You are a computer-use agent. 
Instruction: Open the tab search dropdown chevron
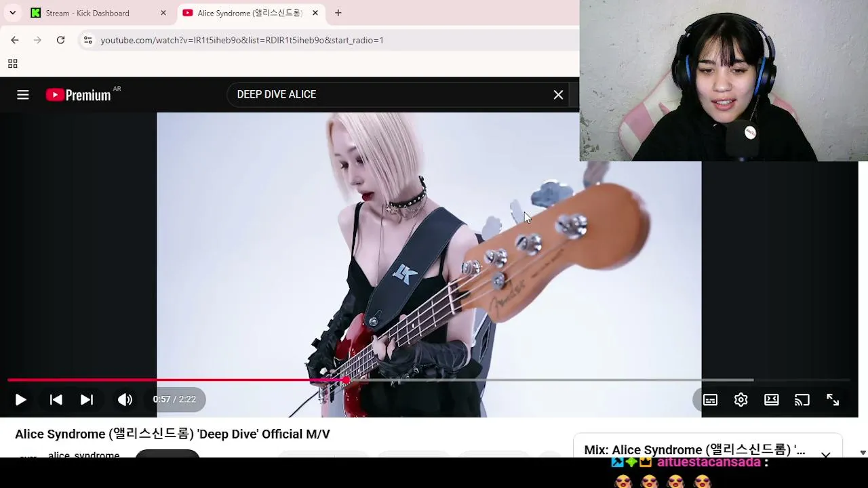12,13
